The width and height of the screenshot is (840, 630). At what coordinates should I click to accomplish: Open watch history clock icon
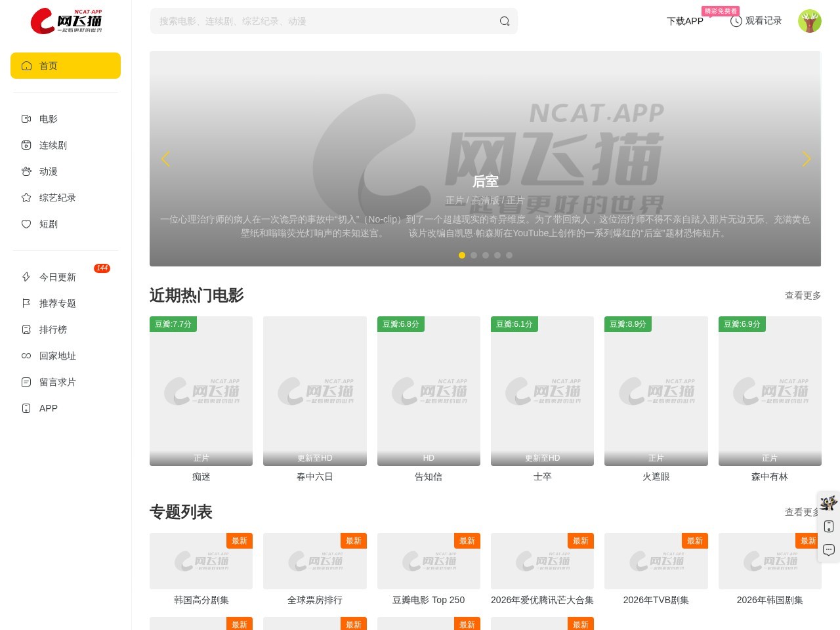(736, 21)
